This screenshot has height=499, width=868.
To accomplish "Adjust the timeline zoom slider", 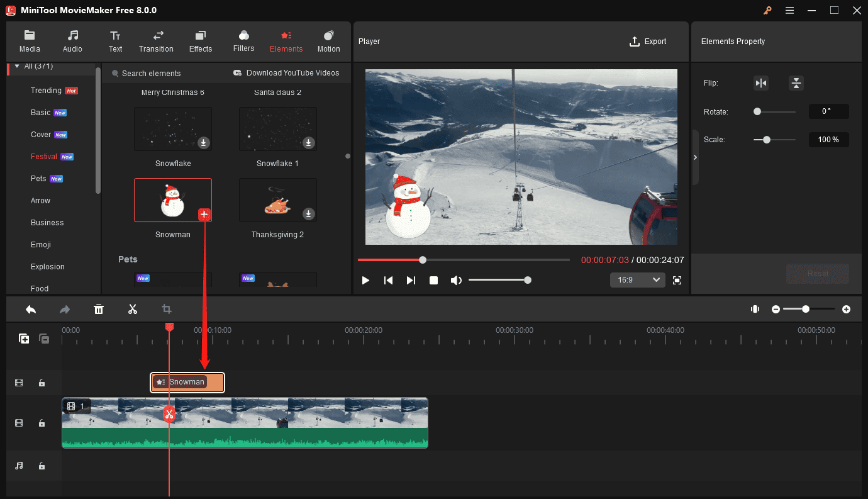I will [810, 309].
